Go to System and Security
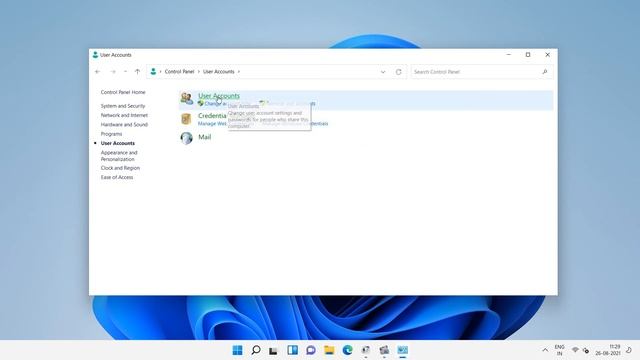The width and height of the screenshot is (640, 360). coord(123,106)
